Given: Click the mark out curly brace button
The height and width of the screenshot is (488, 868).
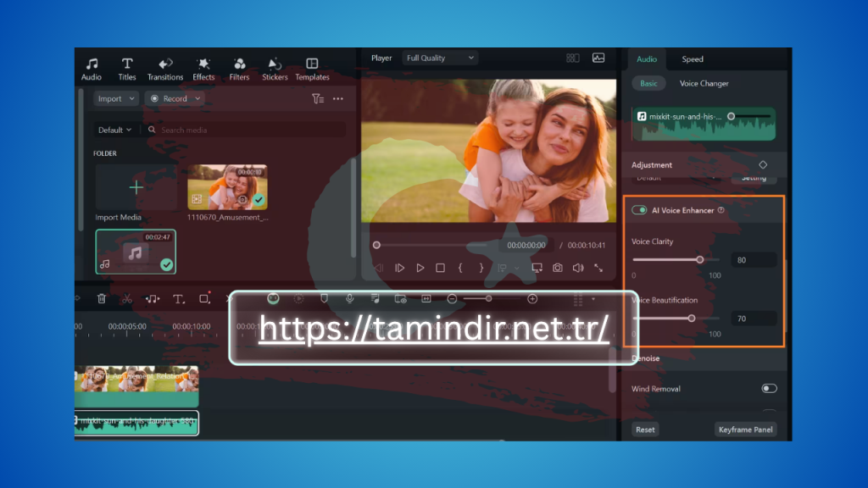Looking at the screenshot, I should pyautogui.click(x=481, y=268).
